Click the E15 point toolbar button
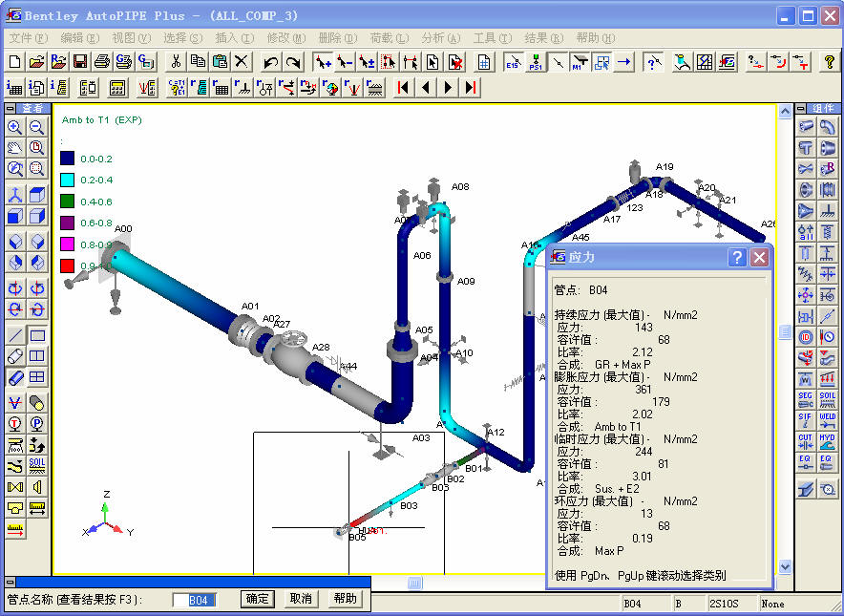The width and height of the screenshot is (844, 616). pyautogui.click(x=513, y=62)
